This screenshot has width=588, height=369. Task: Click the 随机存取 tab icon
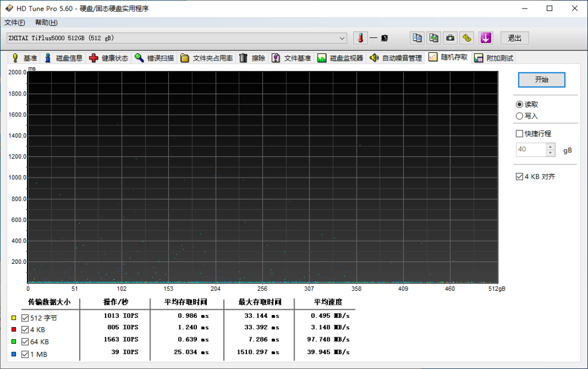point(433,57)
